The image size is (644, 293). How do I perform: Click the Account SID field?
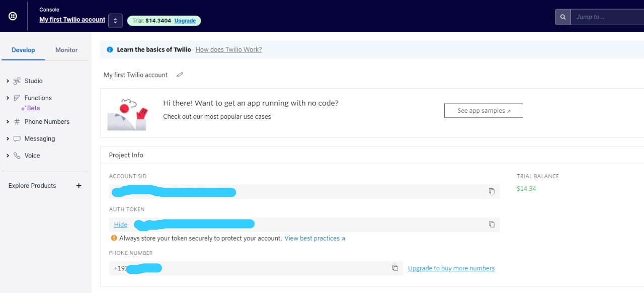point(304,192)
